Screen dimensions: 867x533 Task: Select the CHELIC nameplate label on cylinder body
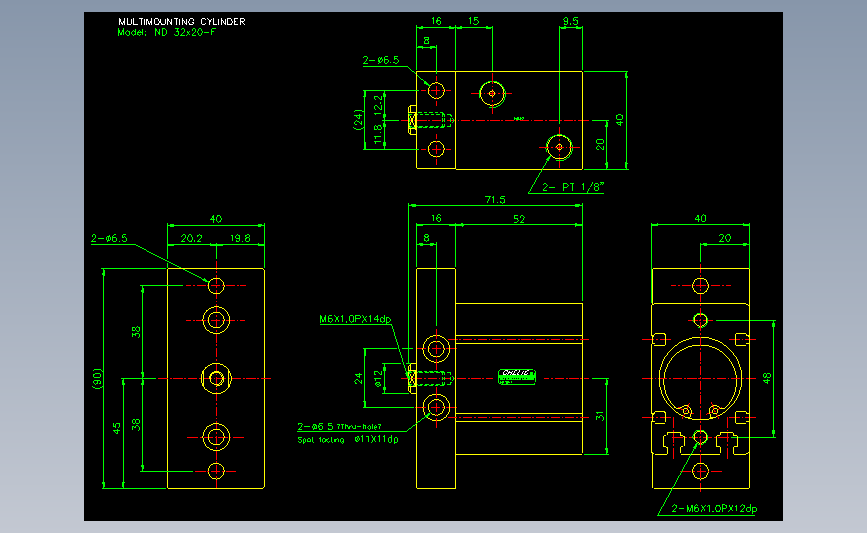pyautogui.click(x=516, y=377)
